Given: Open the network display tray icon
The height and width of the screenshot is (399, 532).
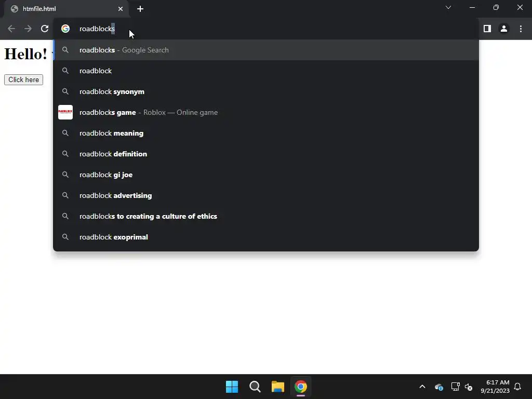Looking at the screenshot, I should point(455,387).
